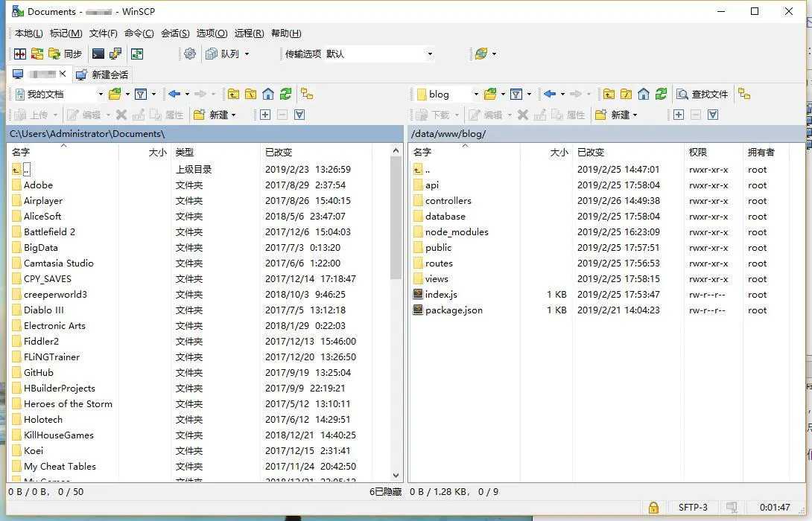Open the 标记(M) menu

click(x=66, y=33)
